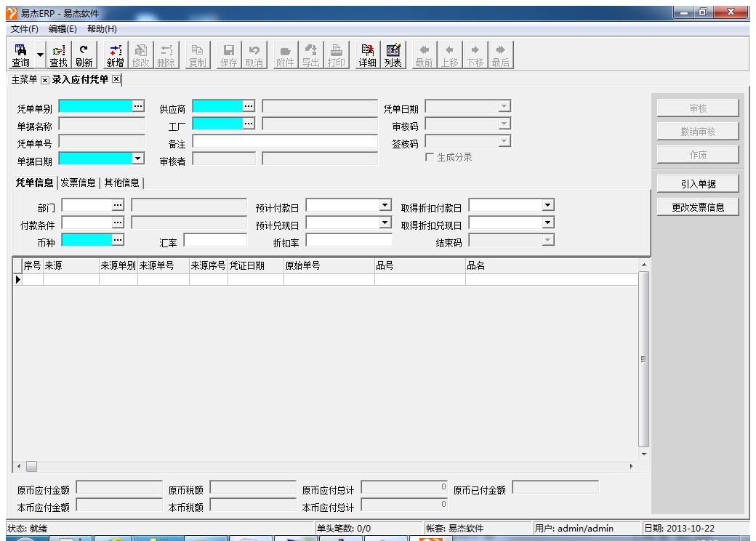Open the 预计付款日 dropdown
Viewport: 756px width, 541px height.
(x=385, y=206)
